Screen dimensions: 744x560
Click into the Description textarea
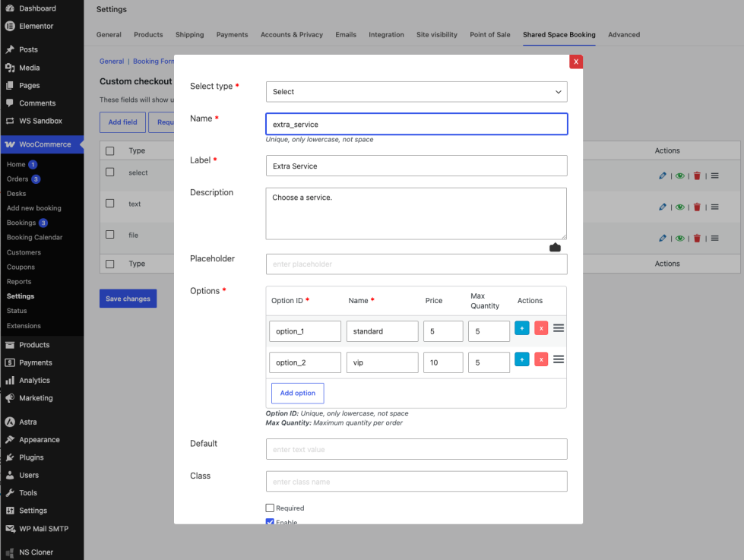click(x=416, y=214)
